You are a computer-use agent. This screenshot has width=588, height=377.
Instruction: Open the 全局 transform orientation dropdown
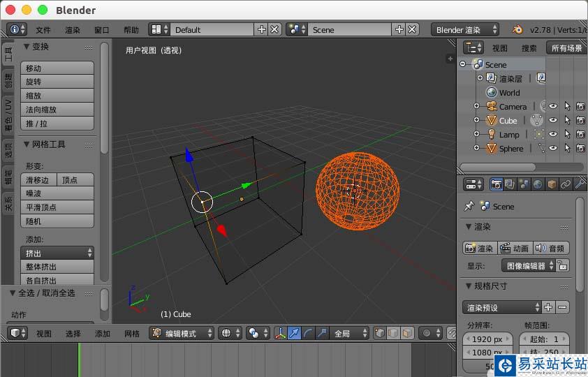[349, 333]
